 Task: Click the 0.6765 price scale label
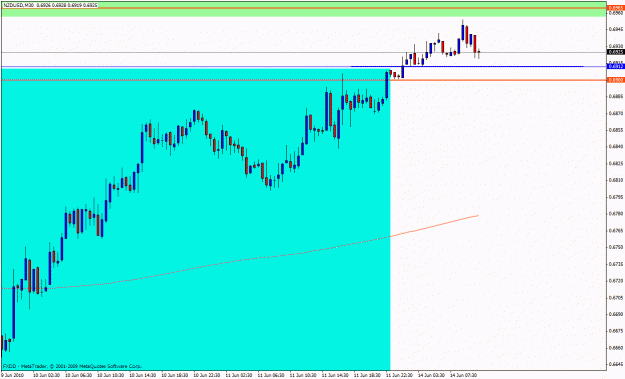click(616, 231)
